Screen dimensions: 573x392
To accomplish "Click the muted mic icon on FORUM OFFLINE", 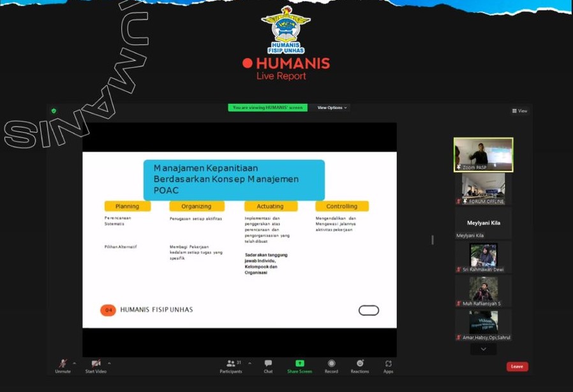I will tap(459, 201).
